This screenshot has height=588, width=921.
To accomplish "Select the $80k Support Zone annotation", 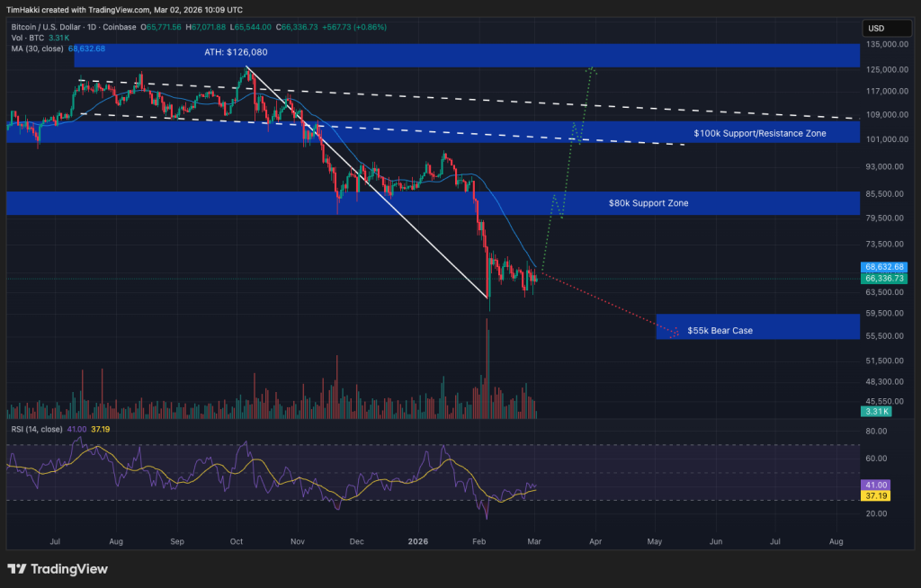I will [x=649, y=203].
